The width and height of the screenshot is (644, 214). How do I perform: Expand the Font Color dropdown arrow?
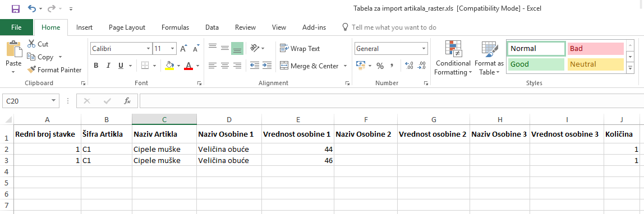click(197, 66)
